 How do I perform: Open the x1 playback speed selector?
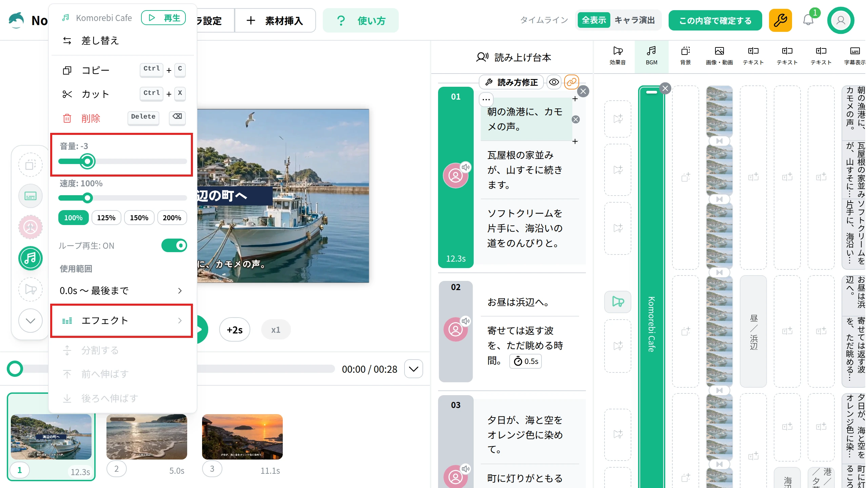pos(276,330)
